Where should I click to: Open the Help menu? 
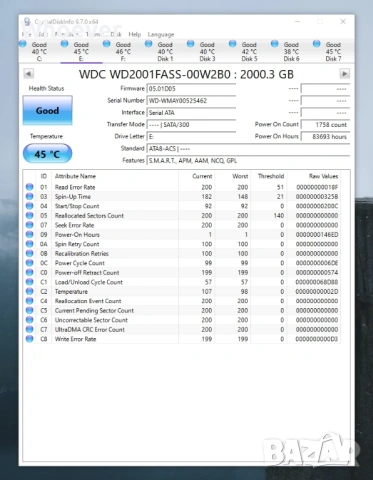pos(135,34)
